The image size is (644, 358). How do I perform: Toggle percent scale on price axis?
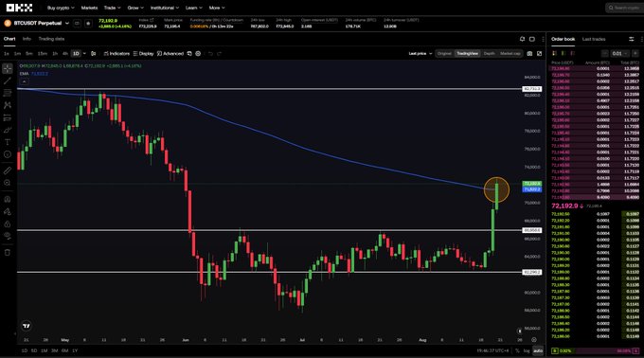(517, 350)
